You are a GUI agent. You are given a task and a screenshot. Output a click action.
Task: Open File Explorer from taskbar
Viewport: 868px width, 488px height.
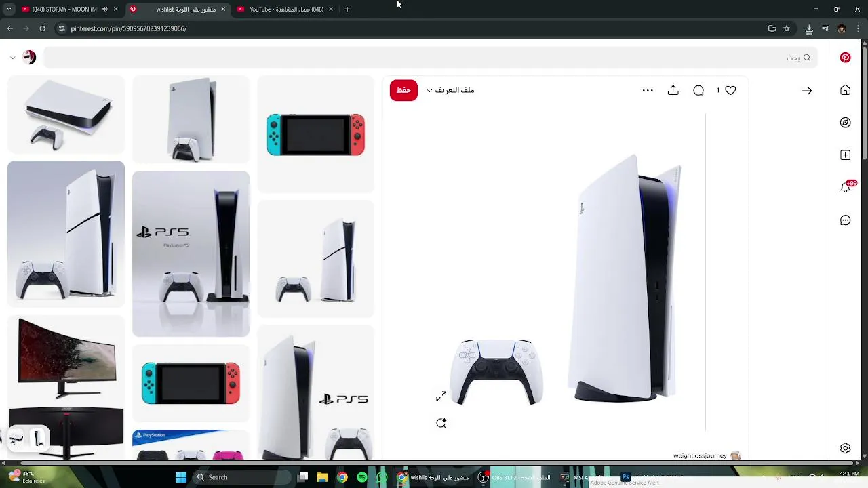coord(322,477)
